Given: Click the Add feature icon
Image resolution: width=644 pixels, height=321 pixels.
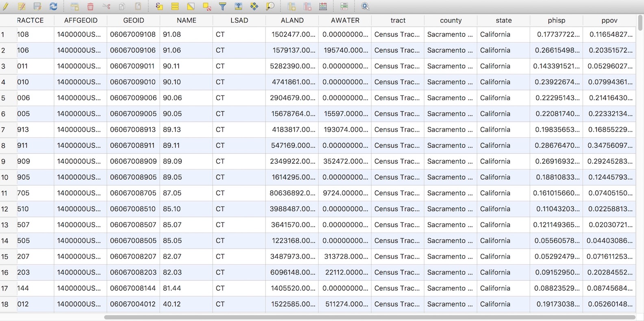Looking at the screenshot, I should (74, 6).
